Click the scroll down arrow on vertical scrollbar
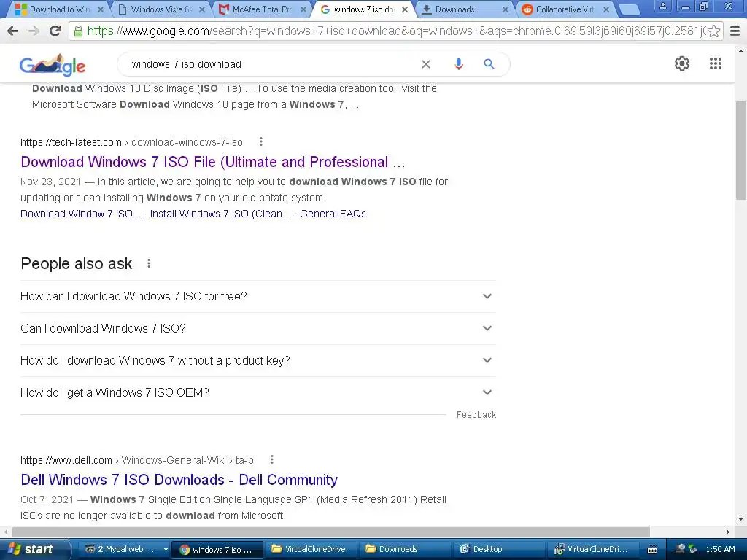This screenshot has height=560, width=747. click(740, 519)
